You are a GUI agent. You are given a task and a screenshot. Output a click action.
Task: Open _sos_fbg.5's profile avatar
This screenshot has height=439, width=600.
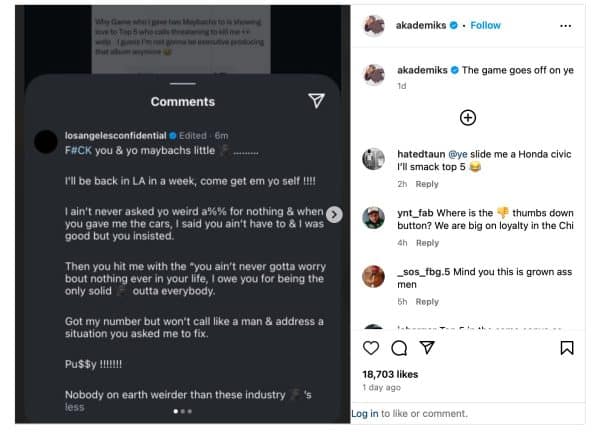(373, 276)
